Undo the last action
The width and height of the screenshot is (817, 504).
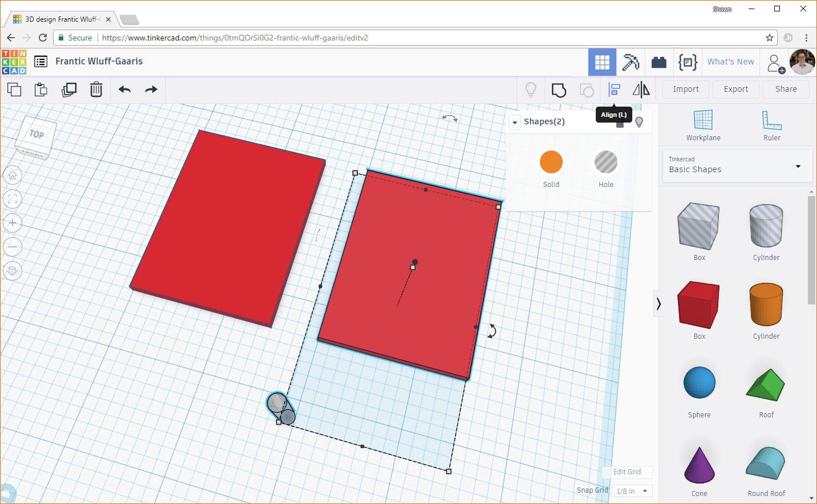[x=124, y=90]
